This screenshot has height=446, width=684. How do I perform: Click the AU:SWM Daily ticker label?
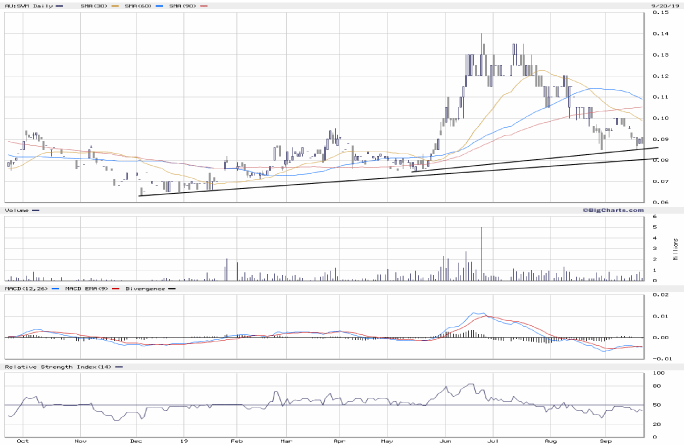pos(27,6)
